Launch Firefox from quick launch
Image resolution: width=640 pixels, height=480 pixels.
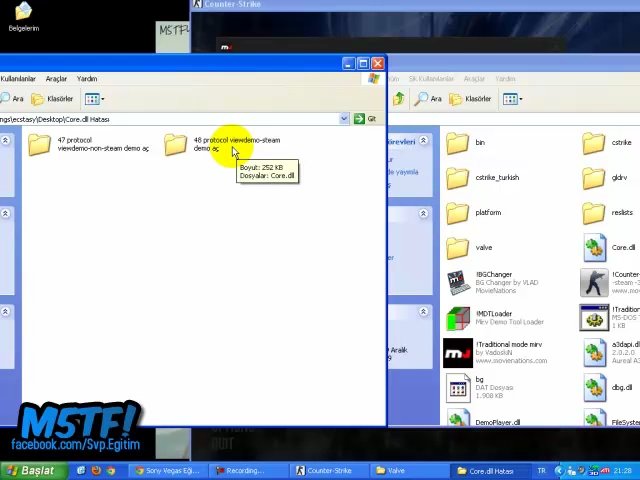click(96, 471)
